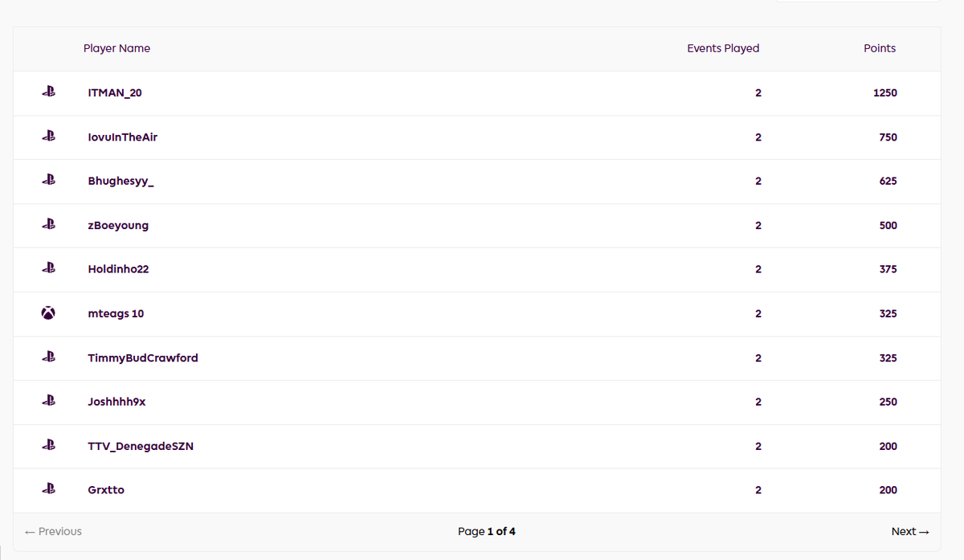964x560 pixels.
Task: Click Joshhhh9x's 250 points value
Action: [x=888, y=402]
